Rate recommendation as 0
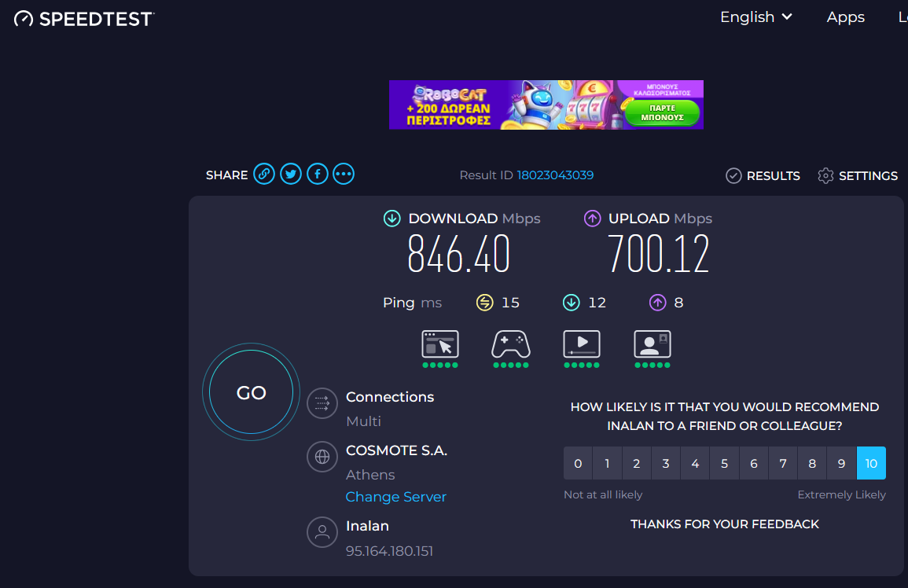Viewport: 908px width, 588px height. click(578, 463)
